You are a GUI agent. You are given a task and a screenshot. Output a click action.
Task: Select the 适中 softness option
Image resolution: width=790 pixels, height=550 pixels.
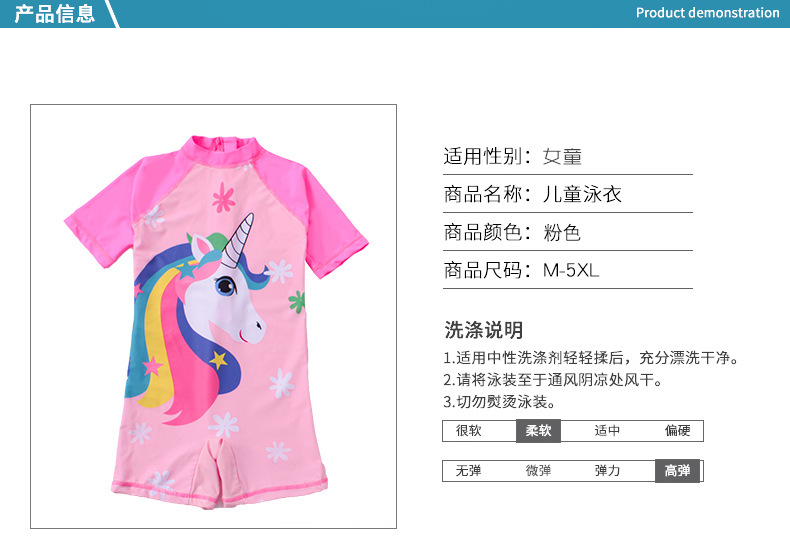[x=607, y=431]
